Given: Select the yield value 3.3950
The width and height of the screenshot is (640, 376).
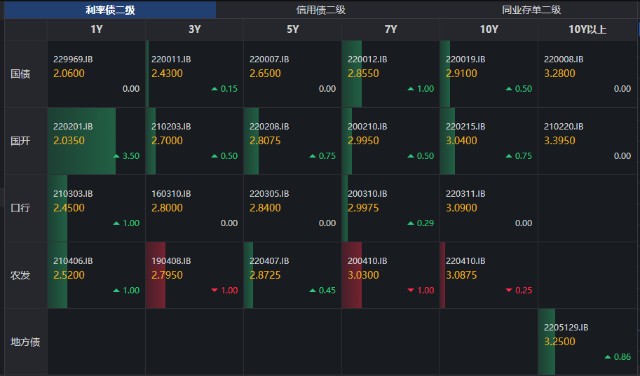Looking at the screenshot, I should tap(559, 141).
